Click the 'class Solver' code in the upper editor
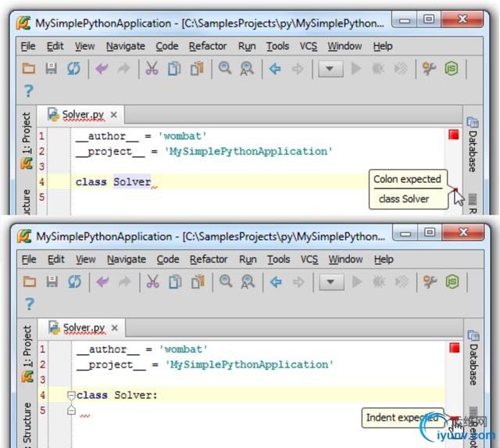Screen dimensions: 500x448 tap(112, 182)
